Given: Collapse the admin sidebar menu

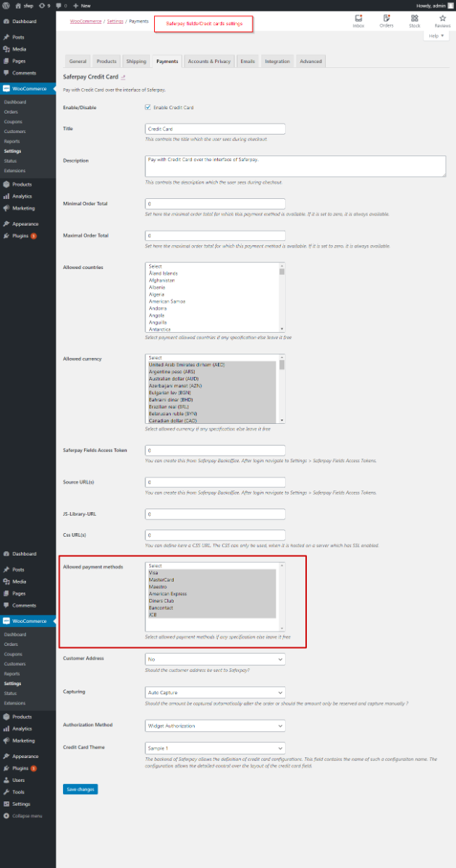Looking at the screenshot, I should 26,815.
